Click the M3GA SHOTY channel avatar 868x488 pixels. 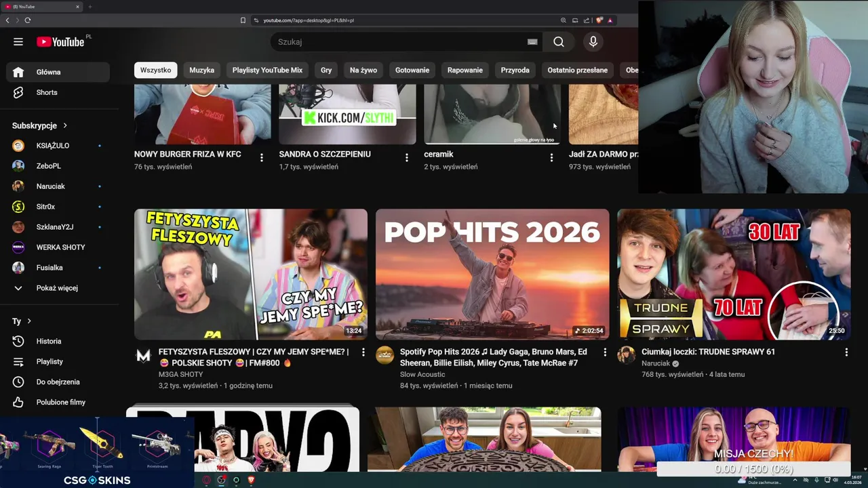[143, 356]
